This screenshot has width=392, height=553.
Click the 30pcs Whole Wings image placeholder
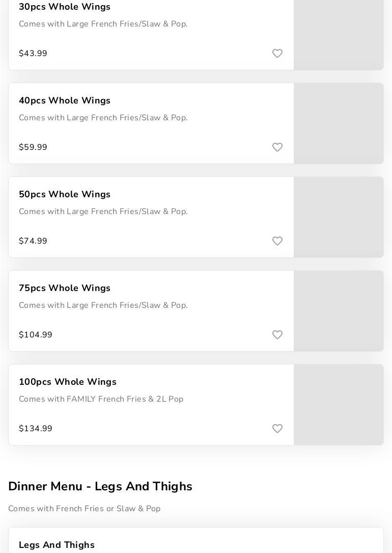339,35
